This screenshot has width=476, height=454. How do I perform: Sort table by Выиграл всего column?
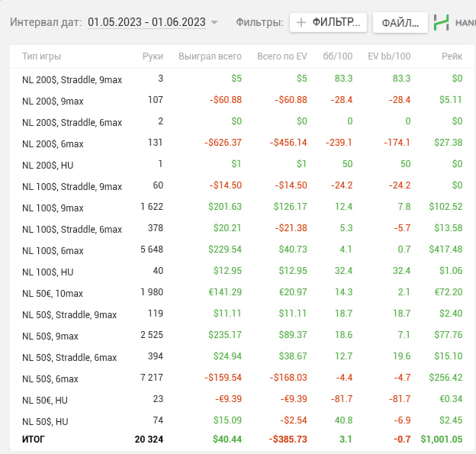[210, 56]
